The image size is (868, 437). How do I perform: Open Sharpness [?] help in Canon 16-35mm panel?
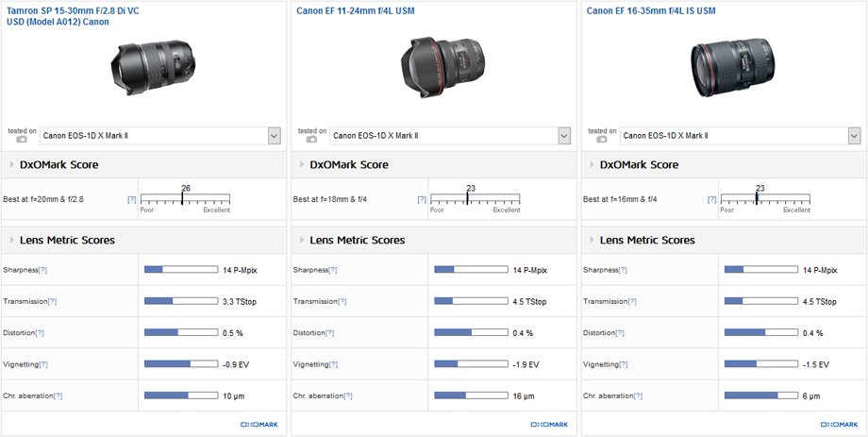pos(623,270)
